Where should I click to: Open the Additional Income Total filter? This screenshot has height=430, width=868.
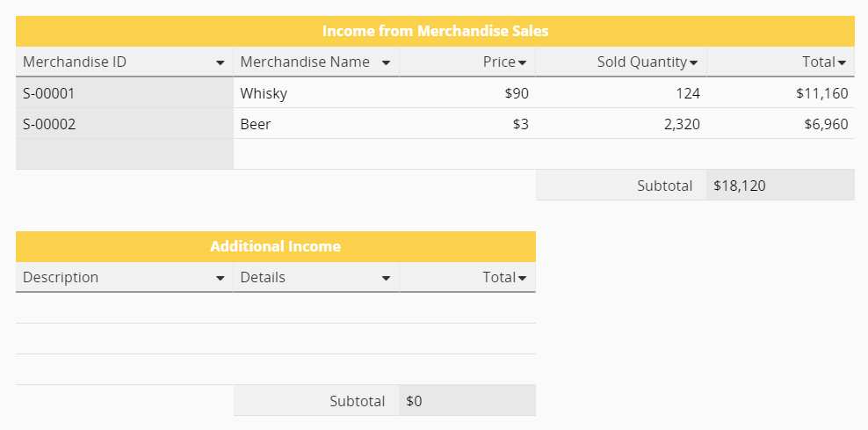tap(522, 279)
